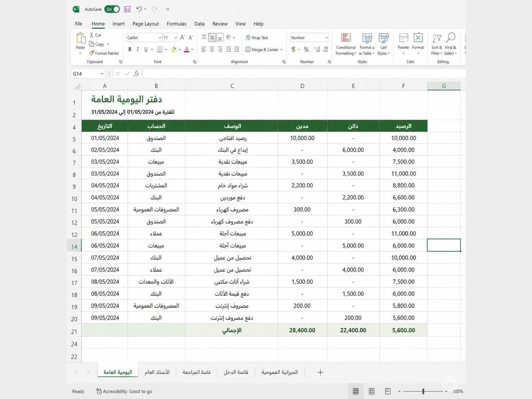
Task: Open the font size 11 dropdown
Action: [176, 38]
